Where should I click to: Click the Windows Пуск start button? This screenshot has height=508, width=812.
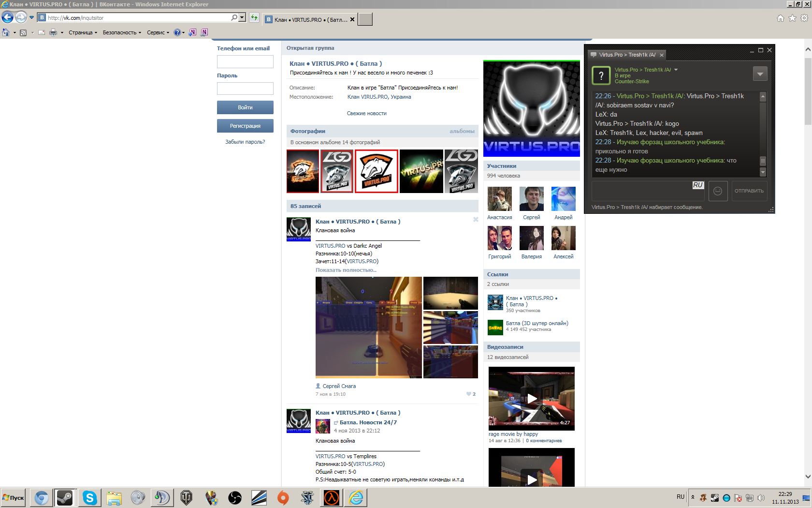(x=14, y=498)
